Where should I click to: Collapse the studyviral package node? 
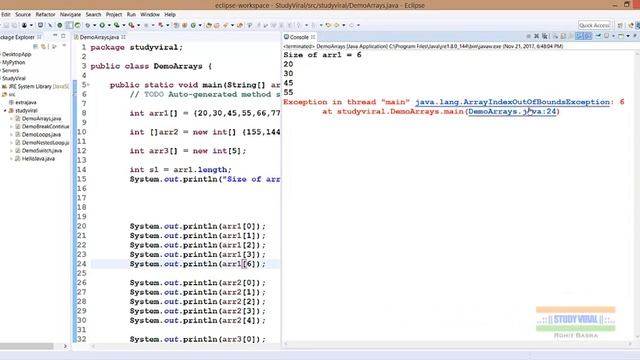point(5,111)
